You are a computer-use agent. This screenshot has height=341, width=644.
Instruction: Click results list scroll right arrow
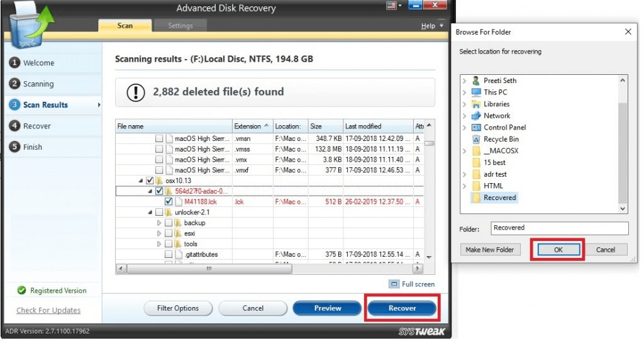[x=418, y=269]
